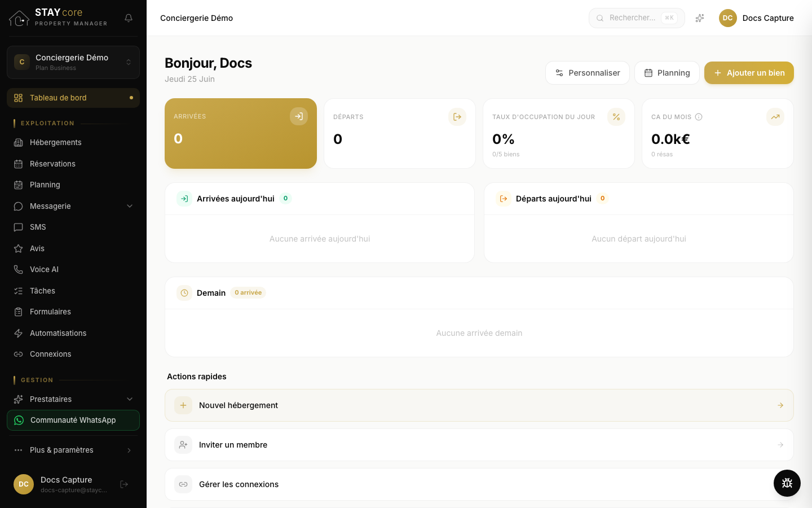Viewport: 812px width, 508px height.
Task: Open Messagerie in the sidebar
Action: 73,206
